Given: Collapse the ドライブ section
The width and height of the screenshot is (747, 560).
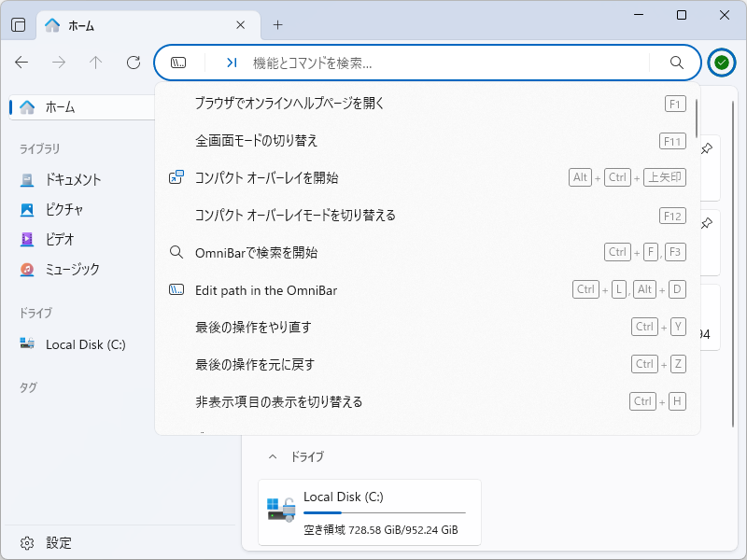Looking at the screenshot, I should [x=274, y=456].
